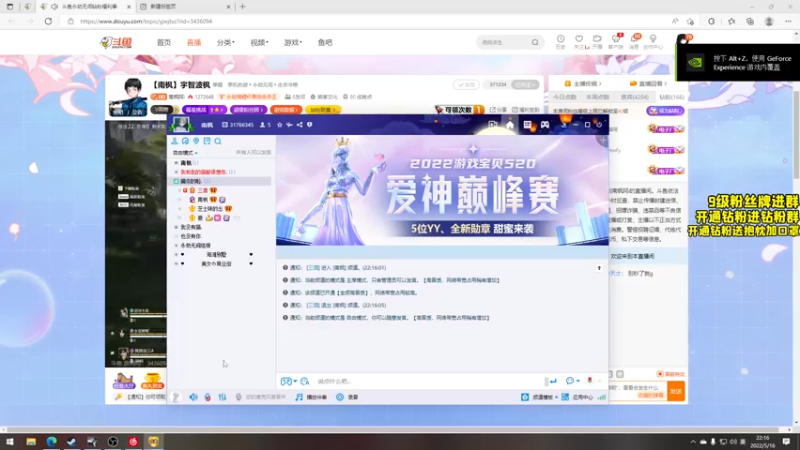This screenshot has height=450, width=800.
Task: Click the location pin icon in YY sidebar
Action: (196, 141)
